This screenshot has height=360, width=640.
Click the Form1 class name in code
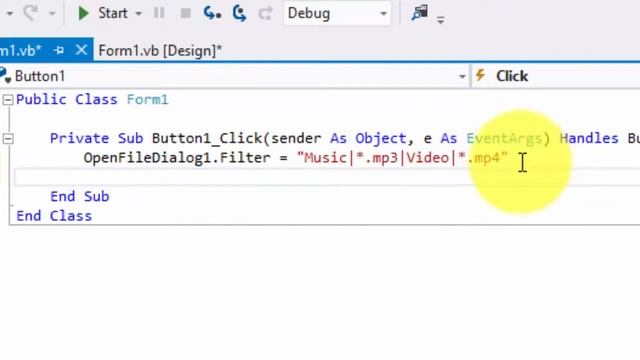point(147,99)
